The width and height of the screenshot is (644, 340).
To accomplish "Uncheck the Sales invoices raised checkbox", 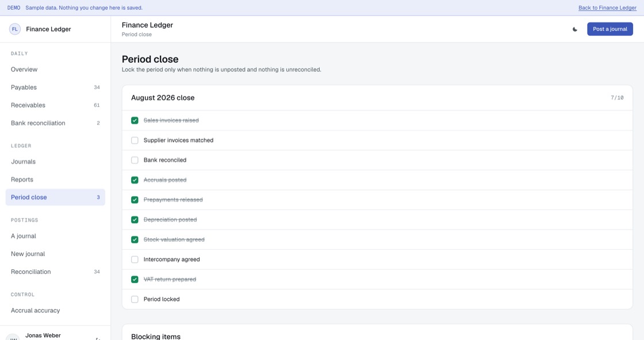I will click(135, 120).
